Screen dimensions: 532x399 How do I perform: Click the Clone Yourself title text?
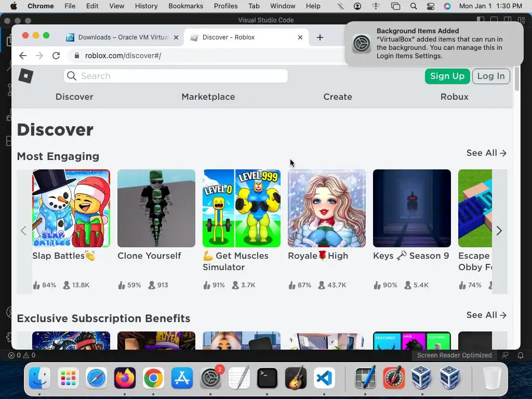coord(149,256)
